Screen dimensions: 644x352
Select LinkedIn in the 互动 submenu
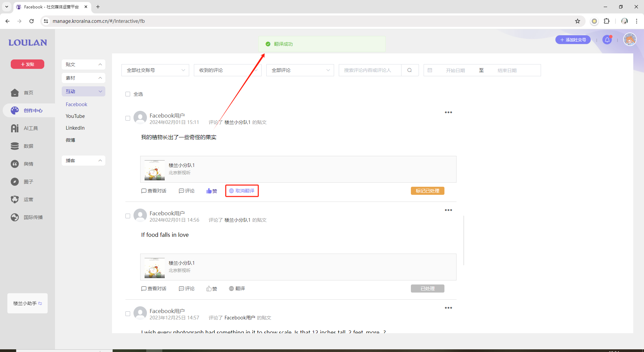point(75,128)
